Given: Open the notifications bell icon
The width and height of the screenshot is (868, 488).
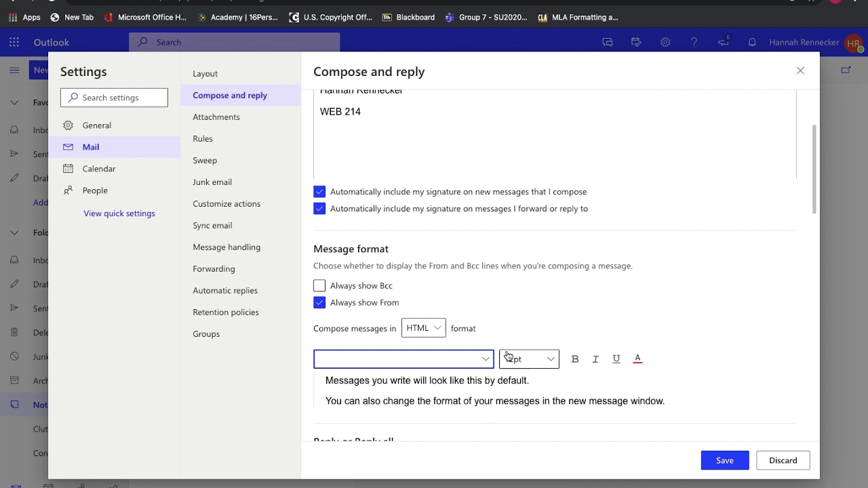Looking at the screenshot, I should (x=752, y=42).
